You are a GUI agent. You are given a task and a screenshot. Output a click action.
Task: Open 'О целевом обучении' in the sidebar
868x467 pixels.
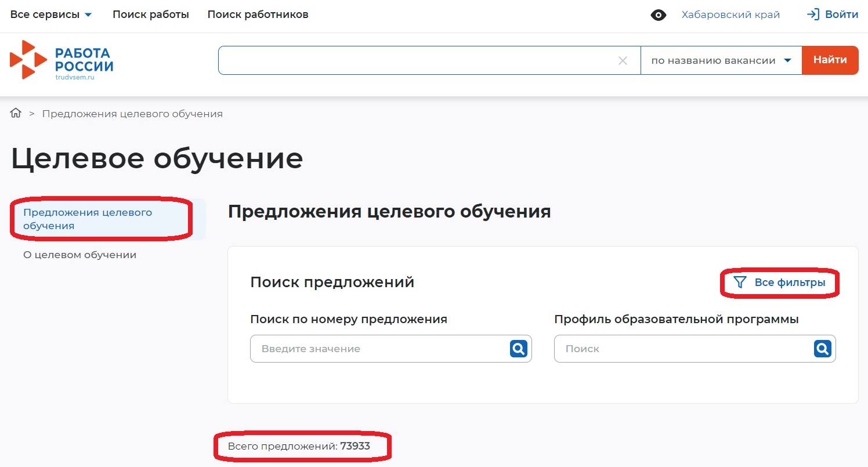point(79,254)
